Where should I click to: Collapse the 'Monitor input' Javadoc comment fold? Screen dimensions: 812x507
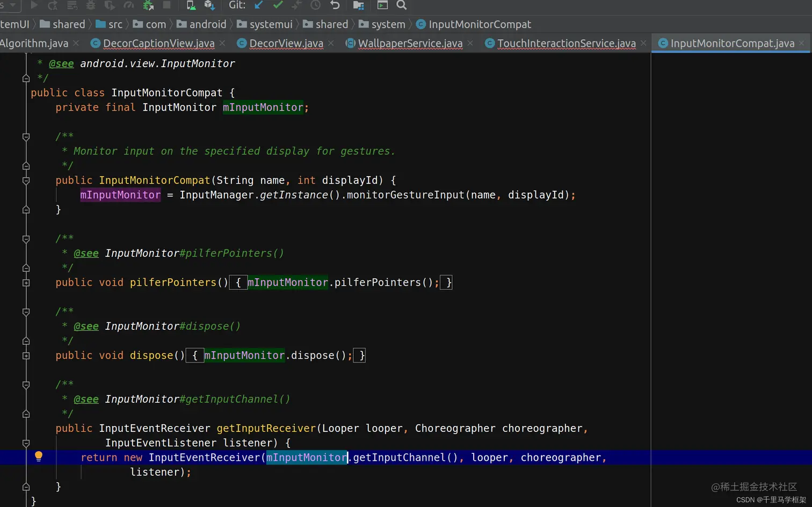[x=26, y=137]
